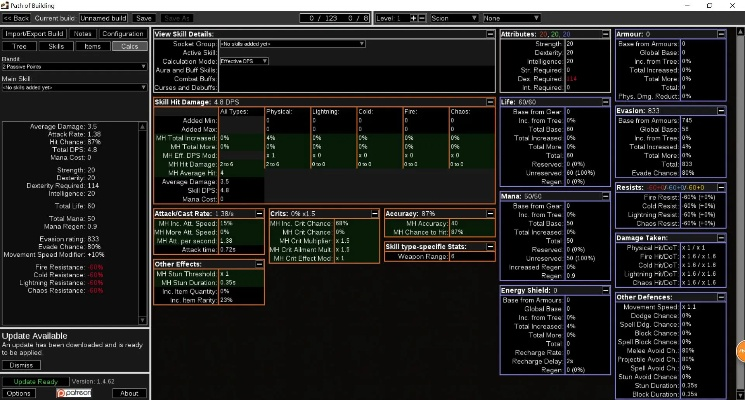Collapse the Crits section
Image resolution: width=745 pixels, height=400 pixels.
pyautogui.click(x=375, y=213)
